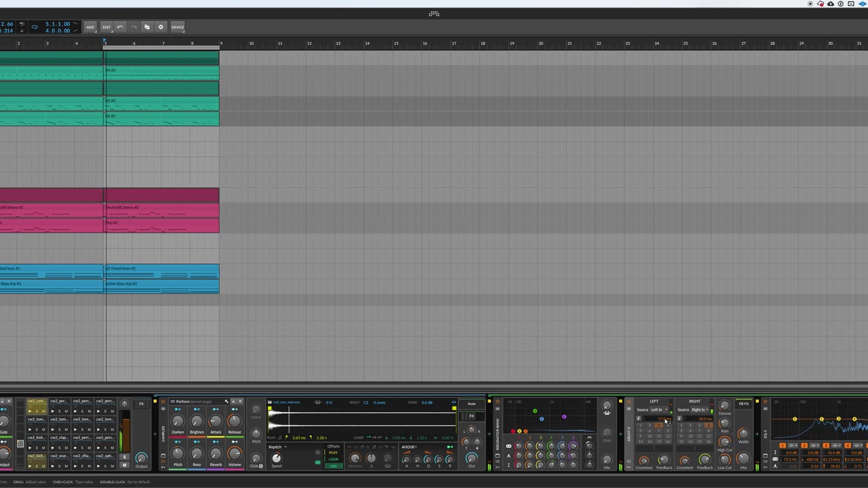Click the drum pad grid overview icon
Viewport: 868px width, 488px height.
pyautogui.click(x=20, y=444)
